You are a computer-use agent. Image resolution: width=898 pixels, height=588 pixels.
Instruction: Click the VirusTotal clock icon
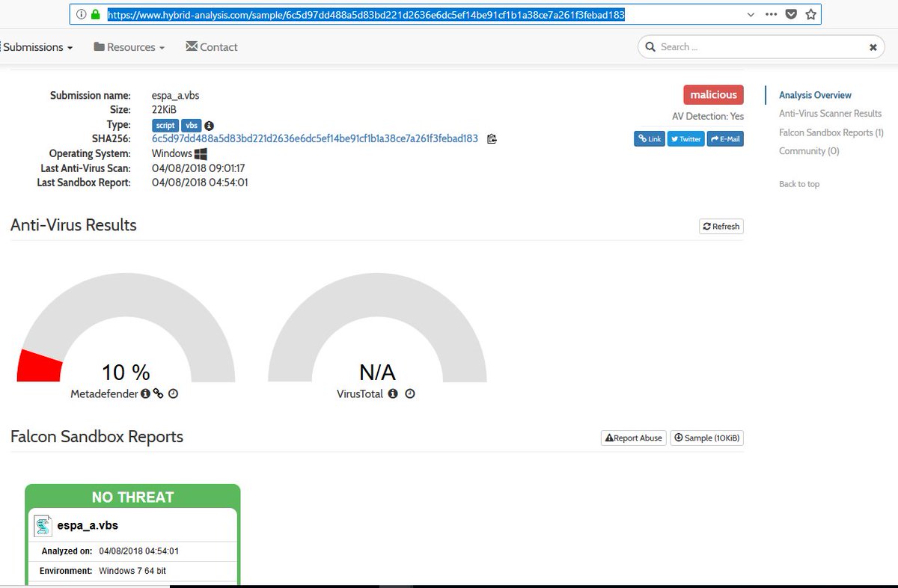(x=410, y=393)
